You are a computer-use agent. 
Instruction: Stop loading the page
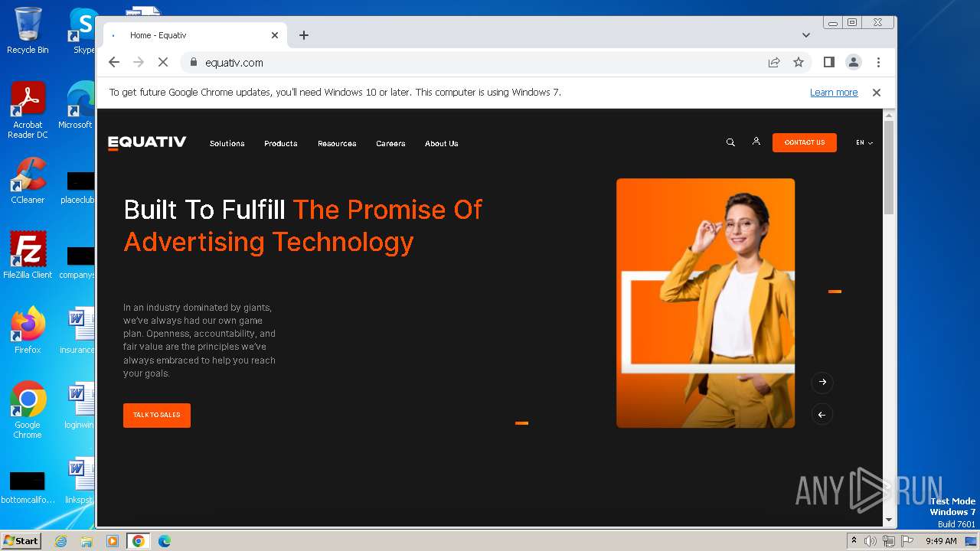163,62
